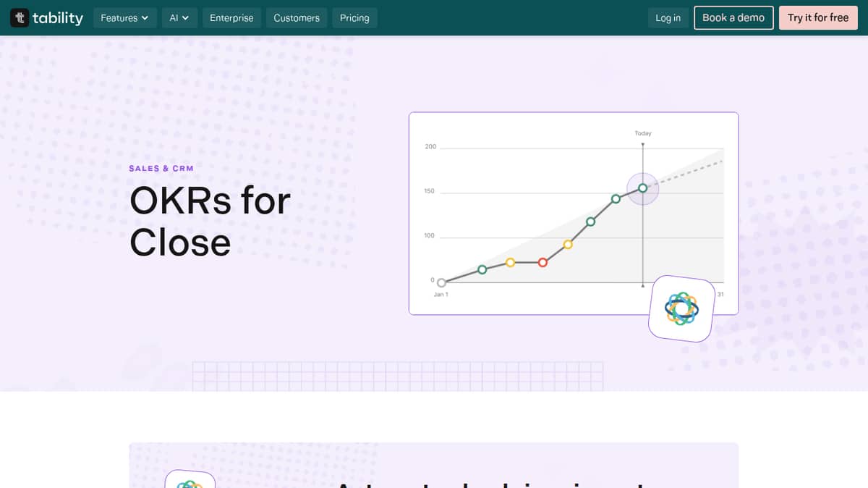
Task: Click the Close app logo badge
Action: [x=681, y=308]
